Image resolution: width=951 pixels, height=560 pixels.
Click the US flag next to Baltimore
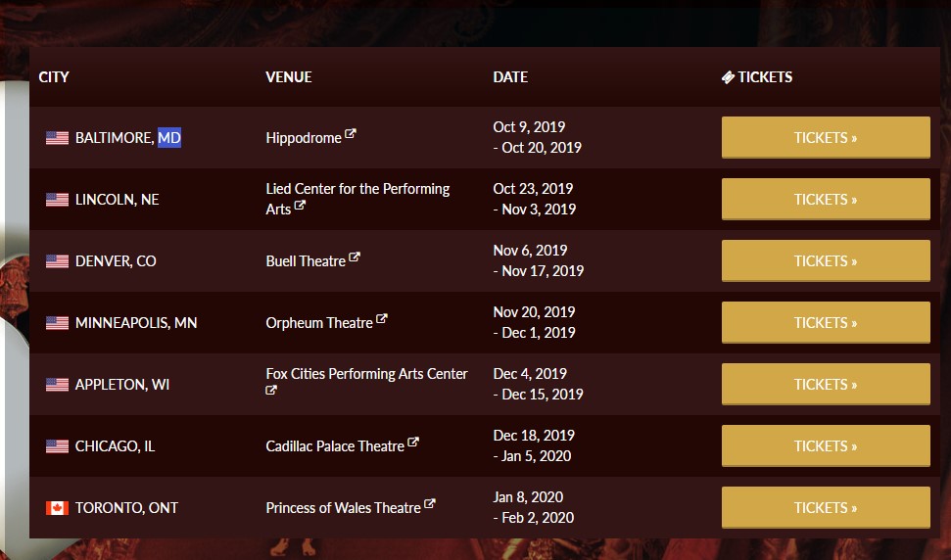tap(57, 138)
